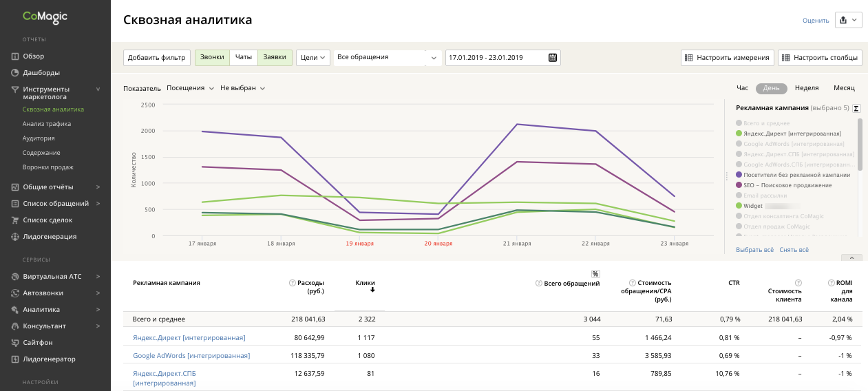Collapse Инструменты маркетолога menu section

[x=98, y=89]
